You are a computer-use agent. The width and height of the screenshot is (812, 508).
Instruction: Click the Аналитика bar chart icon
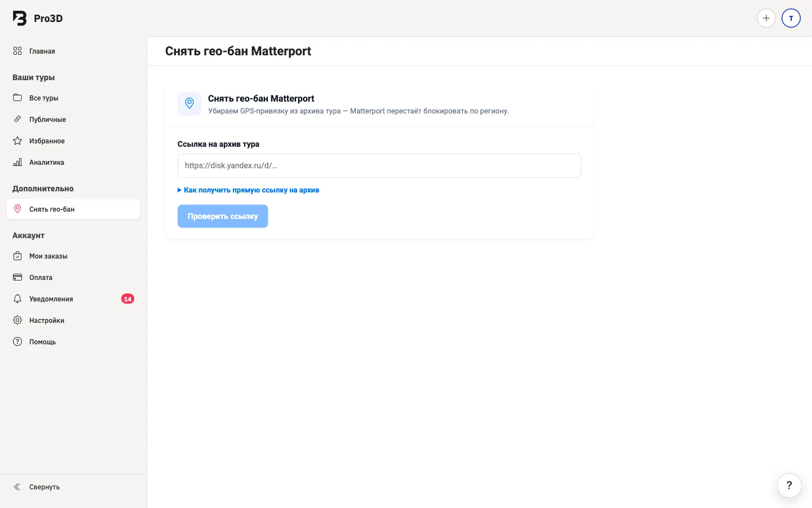click(17, 162)
